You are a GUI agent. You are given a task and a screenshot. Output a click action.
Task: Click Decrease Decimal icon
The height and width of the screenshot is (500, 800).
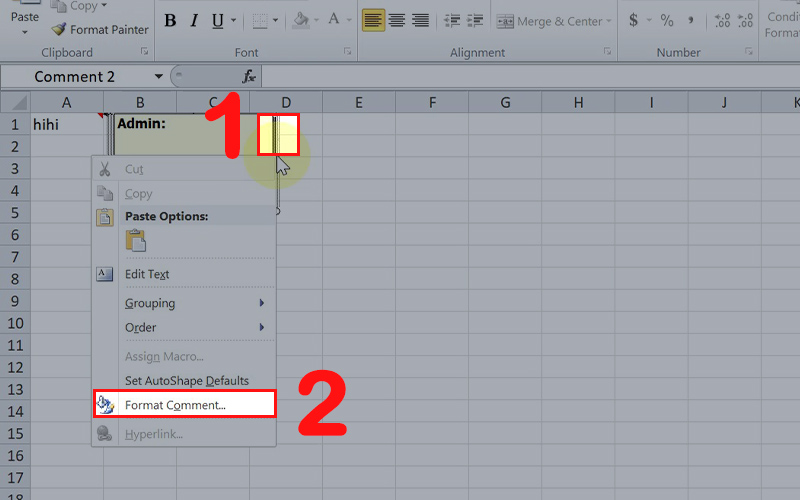pos(745,20)
